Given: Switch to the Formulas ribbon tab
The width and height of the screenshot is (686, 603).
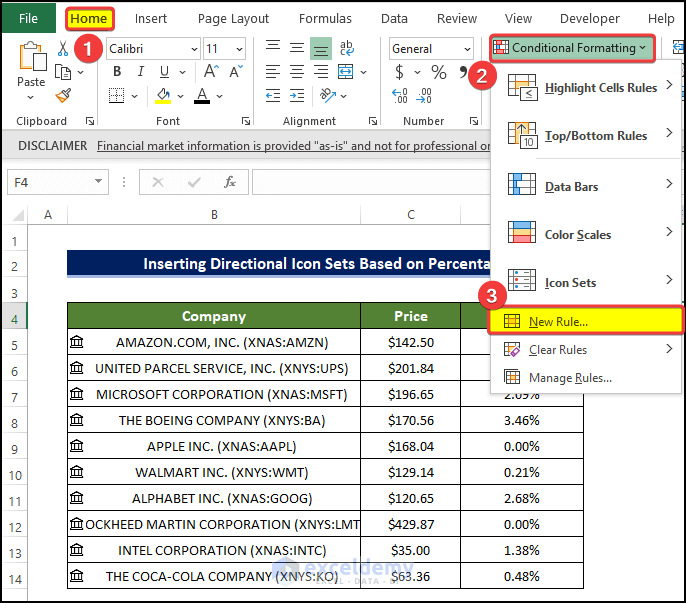Looking at the screenshot, I should tap(325, 18).
